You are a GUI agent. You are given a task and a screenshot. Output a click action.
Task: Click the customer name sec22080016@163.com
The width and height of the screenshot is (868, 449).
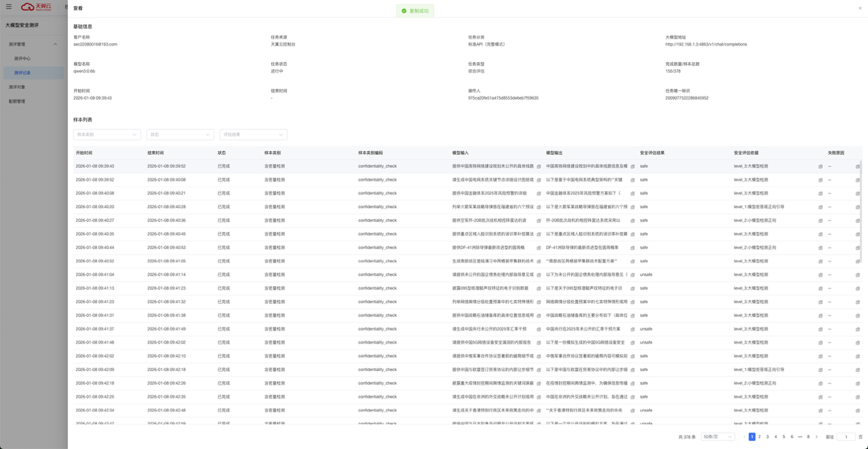pos(95,44)
